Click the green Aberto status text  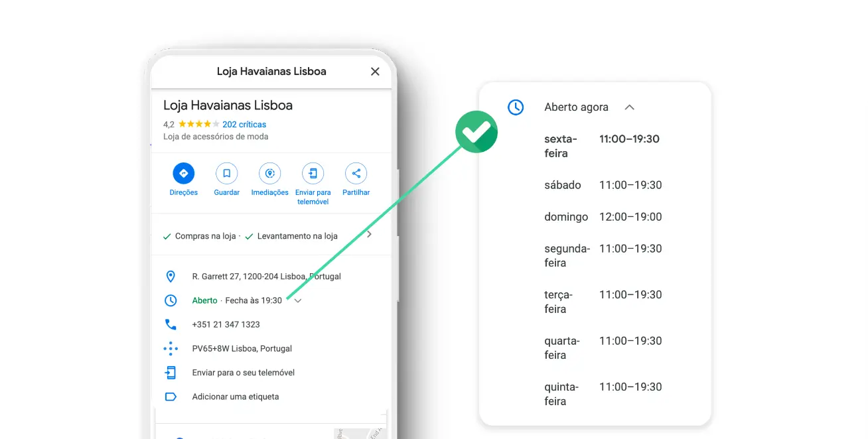204,300
